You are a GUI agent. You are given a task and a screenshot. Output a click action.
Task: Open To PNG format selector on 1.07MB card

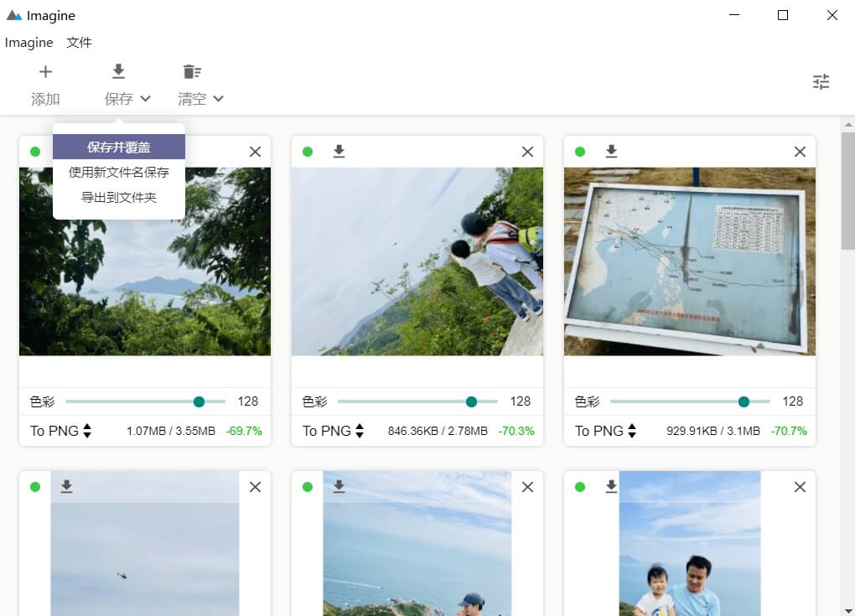60,431
